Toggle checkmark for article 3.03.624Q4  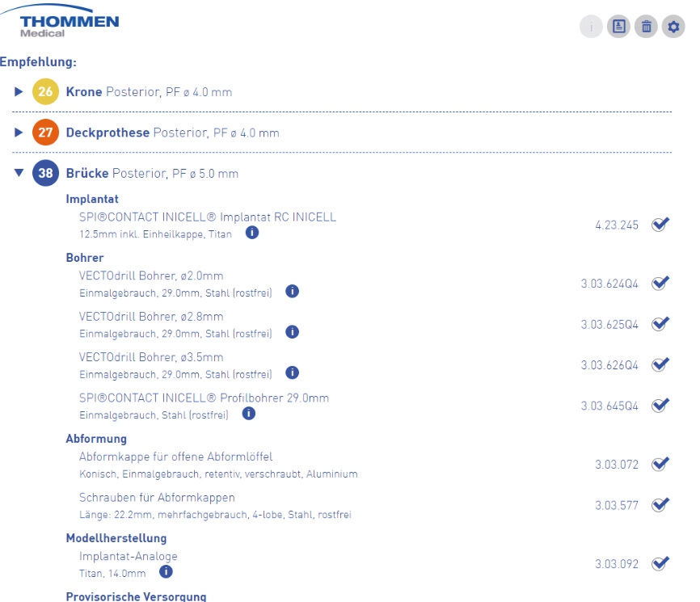pos(660,283)
